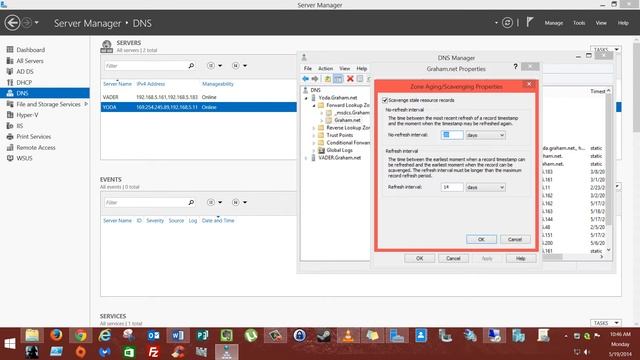Viewport: 640px width, 360px height.
Task: Open the Server Manager View menu
Action: [x=601, y=23]
